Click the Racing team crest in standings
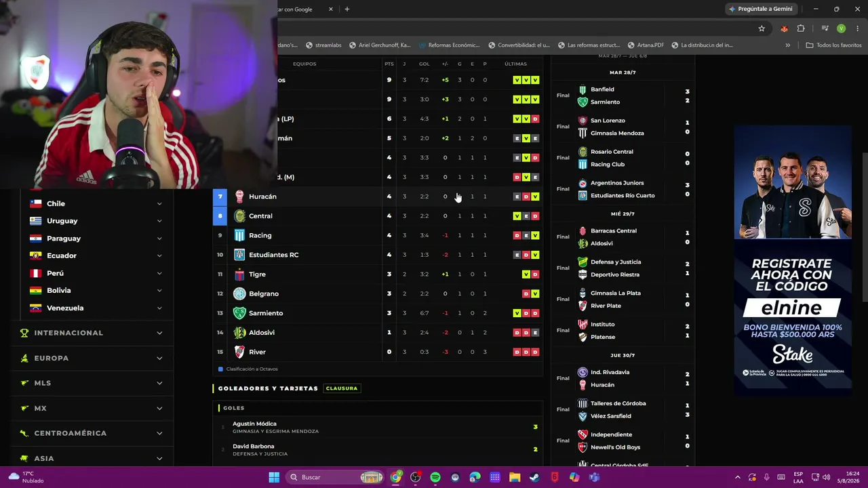This screenshot has height=488, width=868. pos(239,235)
